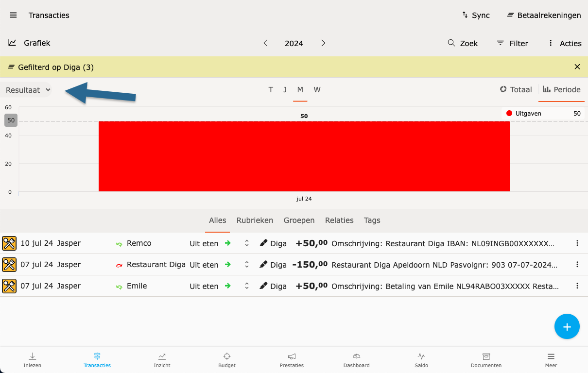Open the Resultaat dropdown
Image resolution: width=588 pixels, height=373 pixels.
(28, 90)
